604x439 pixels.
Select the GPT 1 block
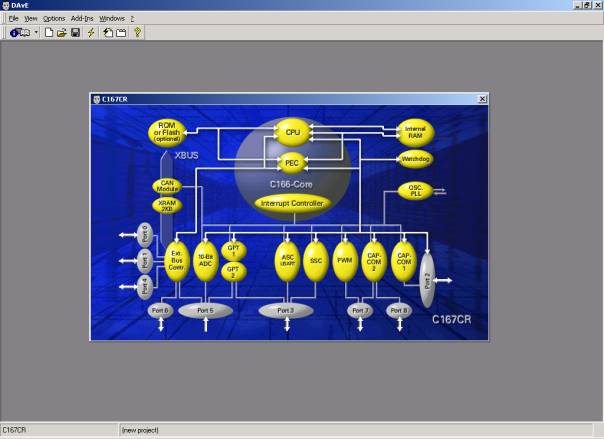[x=234, y=251]
